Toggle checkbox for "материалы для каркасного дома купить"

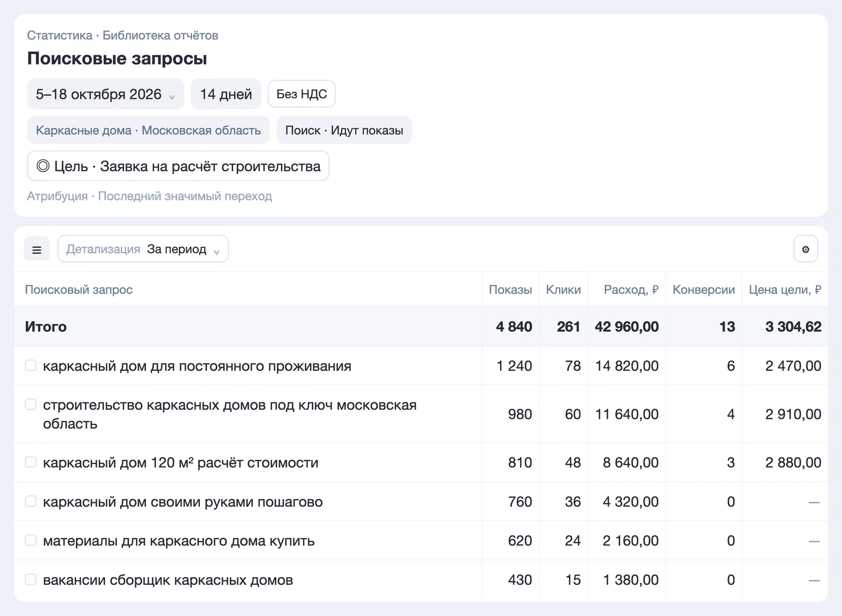(x=31, y=540)
